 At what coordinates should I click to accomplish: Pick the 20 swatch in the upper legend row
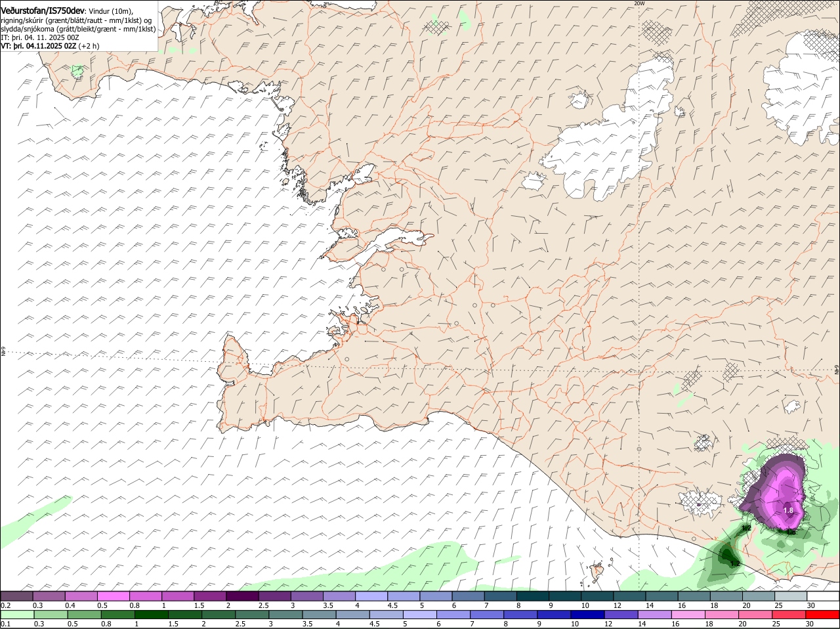coord(758,596)
